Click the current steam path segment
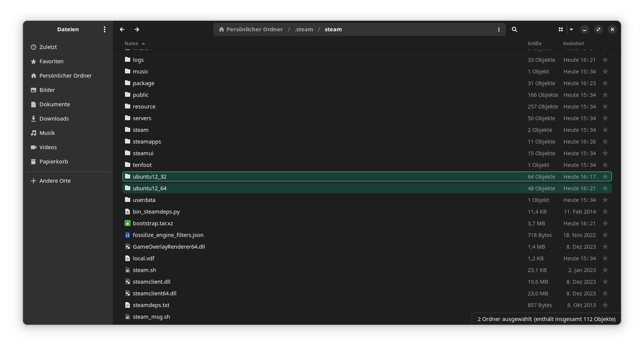Viewport: 644px width, 350px height. (333, 29)
